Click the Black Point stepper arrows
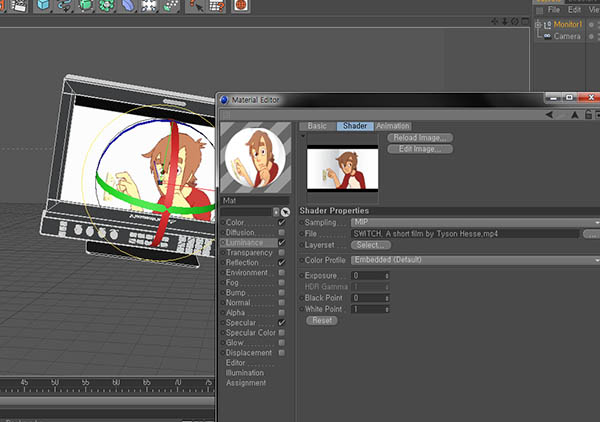600x422 pixels. pyautogui.click(x=387, y=298)
